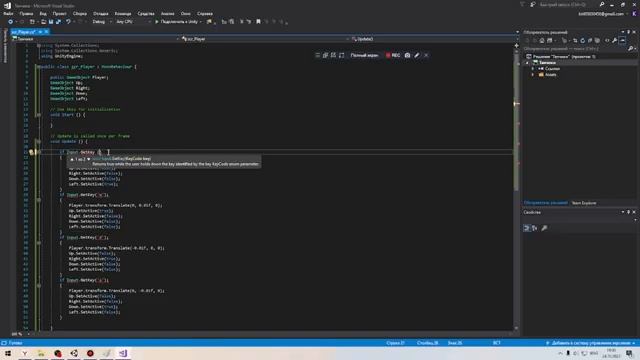Screen dimensions: 640x360
Task: Close the scr_Player.cs tab
Action: (x=47, y=32)
